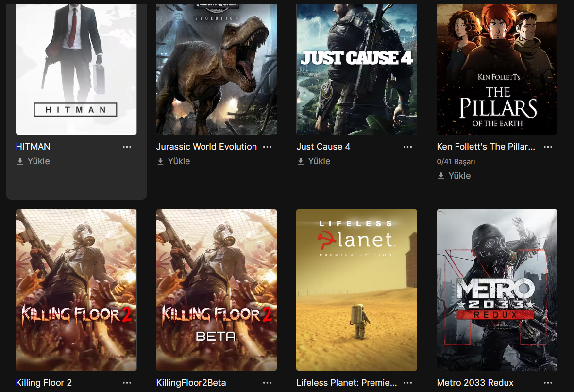Image resolution: width=574 pixels, height=392 pixels.
Task: Click the Just Cause 4 title text
Action: click(323, 147)
